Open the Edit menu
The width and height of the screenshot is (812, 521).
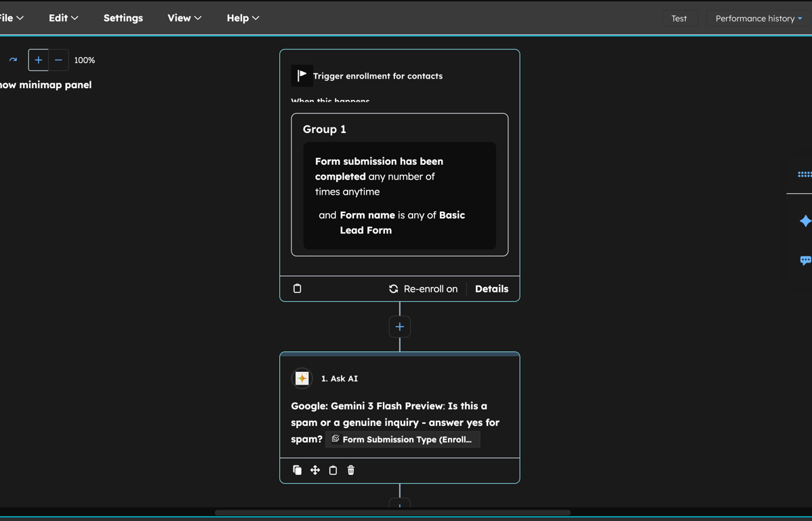[62, 18]
